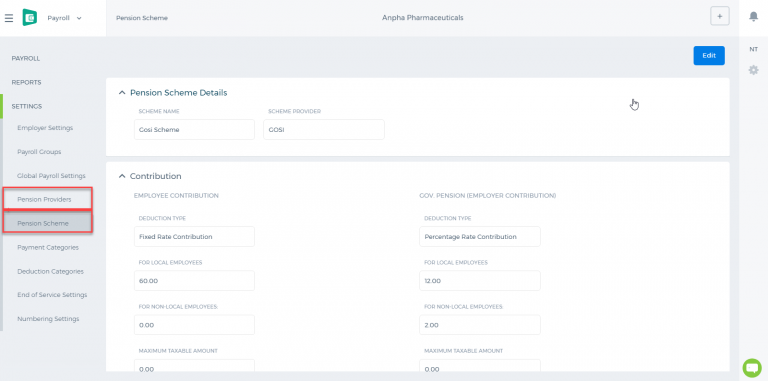Click the Scheme Name field

194,130
